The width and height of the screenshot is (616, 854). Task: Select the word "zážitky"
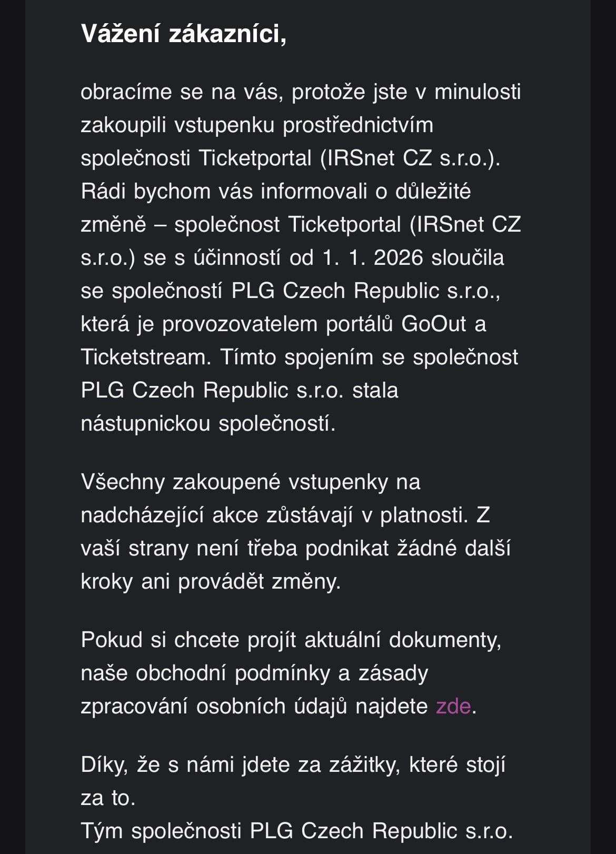pyautogui.click(x=364, y=764)
